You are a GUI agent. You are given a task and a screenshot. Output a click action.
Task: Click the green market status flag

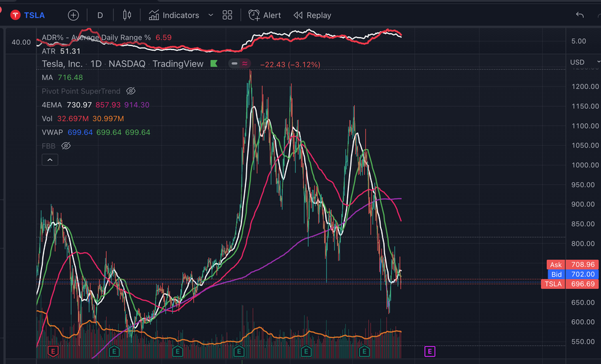click(214, 63)
